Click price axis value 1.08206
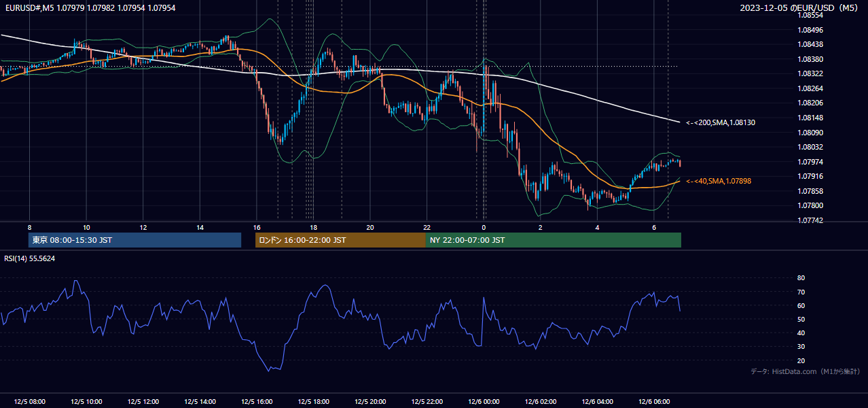The height and width of the screenshot is (408, 868). pyautogui.click(x=810, y=103)
